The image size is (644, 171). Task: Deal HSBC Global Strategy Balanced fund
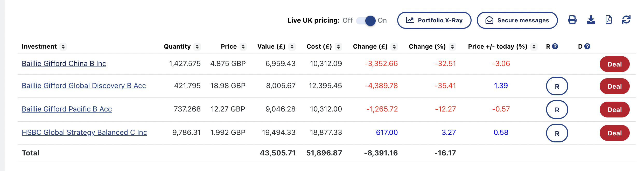pos(614,133)
